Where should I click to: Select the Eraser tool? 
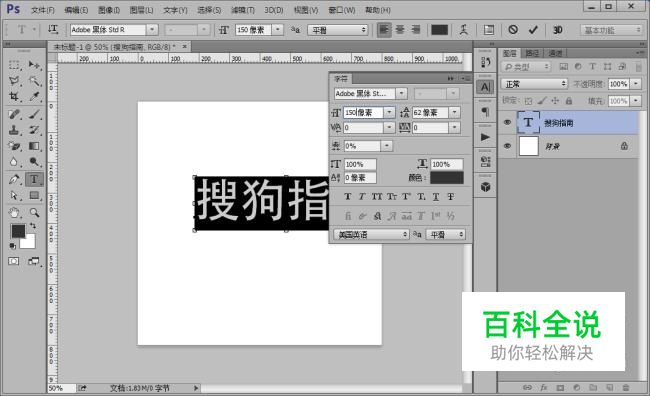point(14,146)
